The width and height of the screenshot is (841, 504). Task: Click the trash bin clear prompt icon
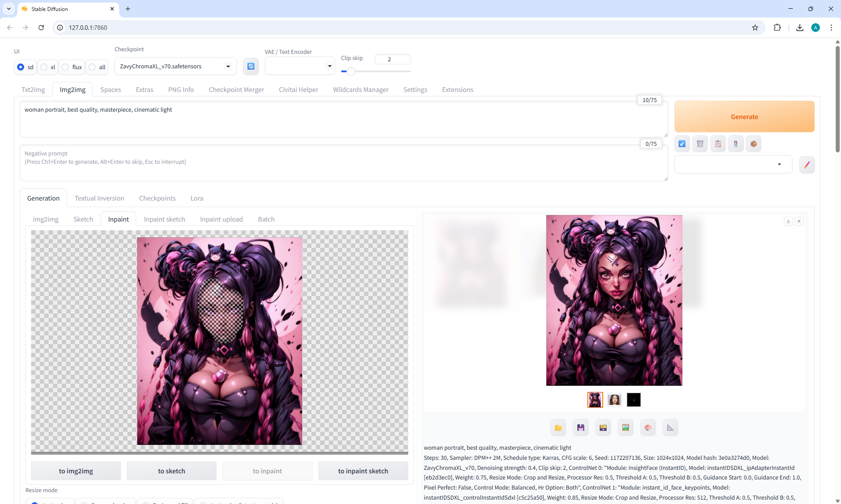[700, 144]
